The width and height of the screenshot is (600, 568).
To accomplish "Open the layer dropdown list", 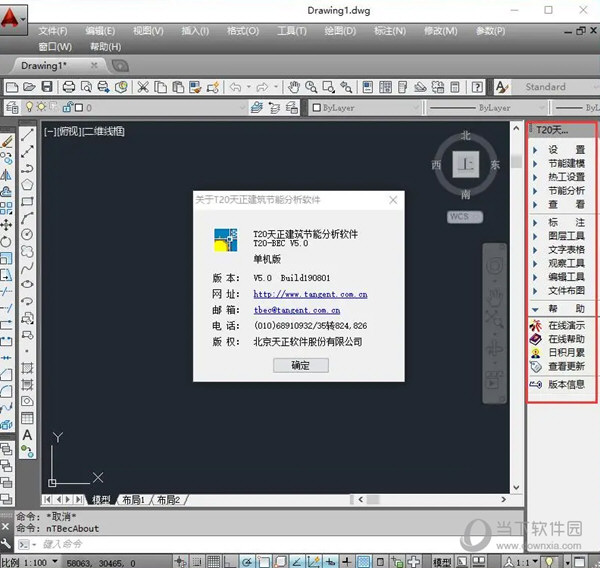I will tap(242, 108).
